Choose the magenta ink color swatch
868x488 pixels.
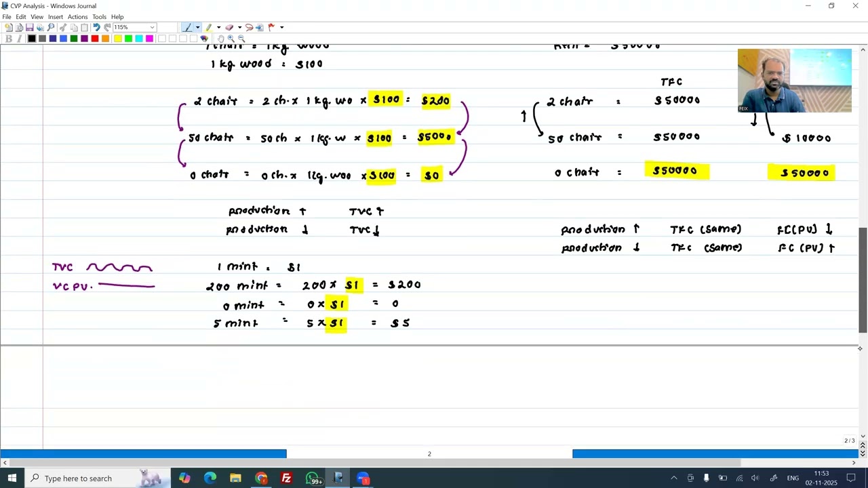[x=149, y=39]
